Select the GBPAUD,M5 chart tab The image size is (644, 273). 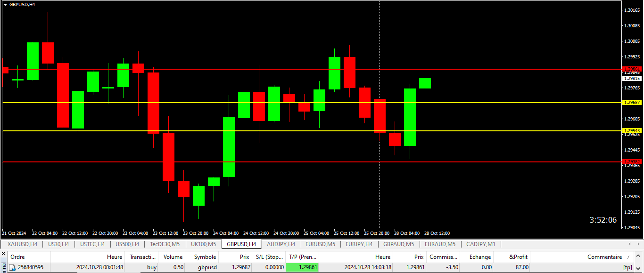click(x=398, y=244)
